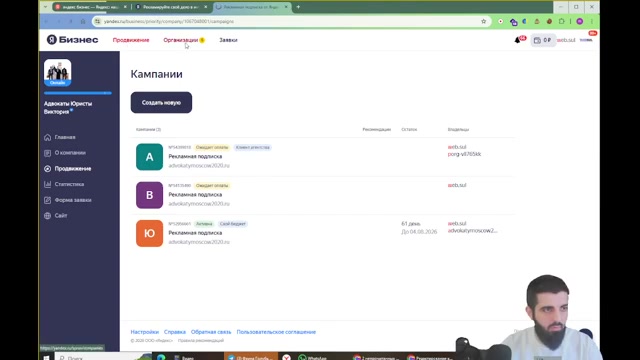The width and height of the screenshot is (640, 360).
Task: Click the Windows Start button
Action: [46, 357]
